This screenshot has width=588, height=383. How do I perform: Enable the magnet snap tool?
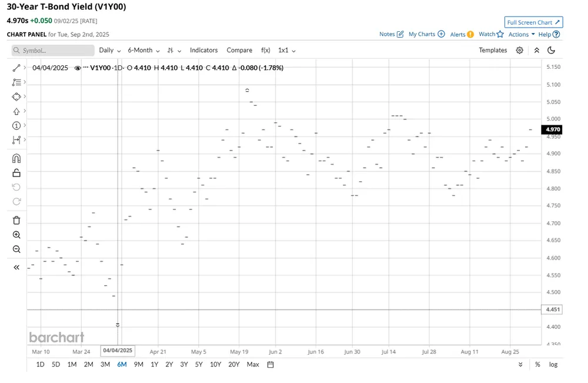[16, 158]
